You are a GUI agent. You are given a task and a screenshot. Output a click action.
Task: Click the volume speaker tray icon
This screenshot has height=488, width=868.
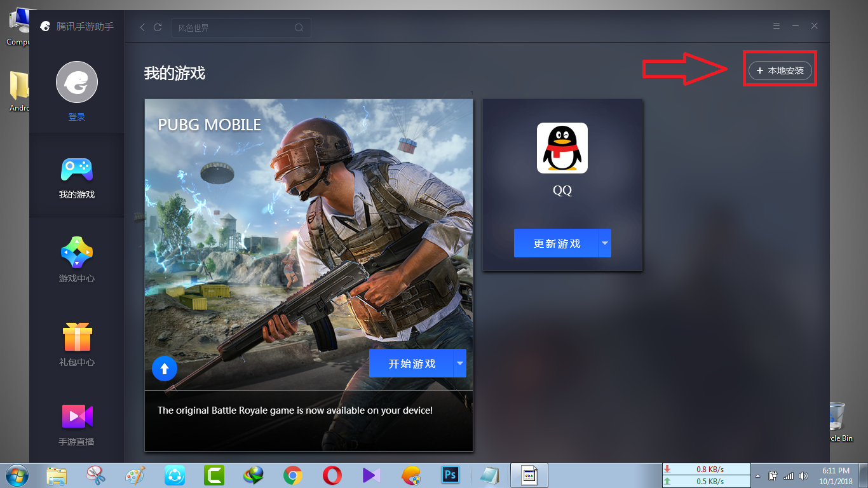click(x=804, y=475)
